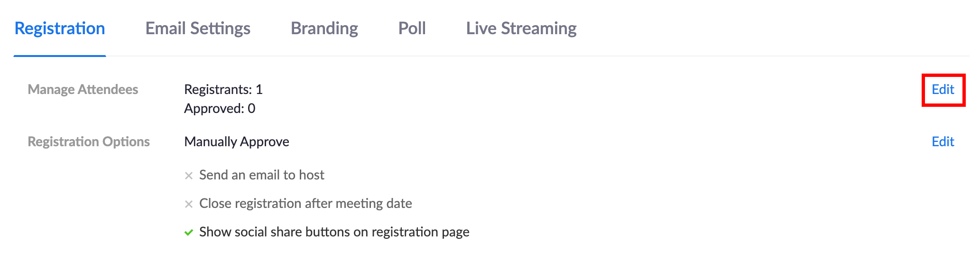Click the Registration Options label
980x263 pixels.
[89, 142]
